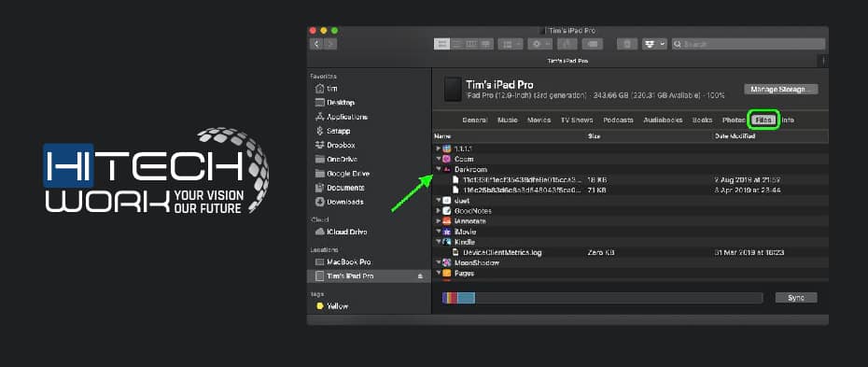Open the Action gear dropdown in the toolbar

539,44
